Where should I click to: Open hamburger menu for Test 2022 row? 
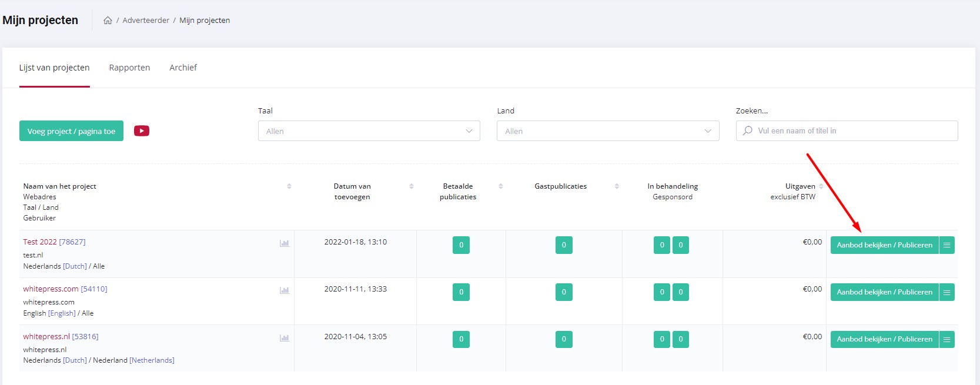point(946,245)
